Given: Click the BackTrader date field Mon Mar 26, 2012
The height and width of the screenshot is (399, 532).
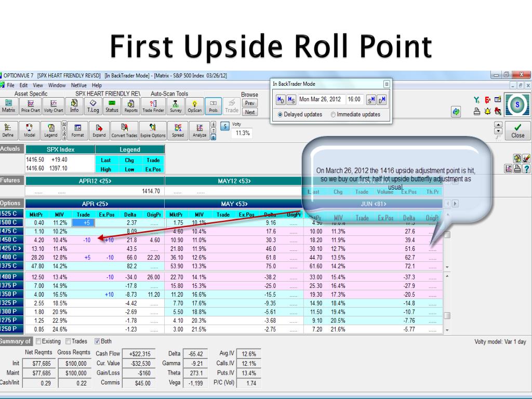Looking at the screenshot, I should click(x=321, y=99).
